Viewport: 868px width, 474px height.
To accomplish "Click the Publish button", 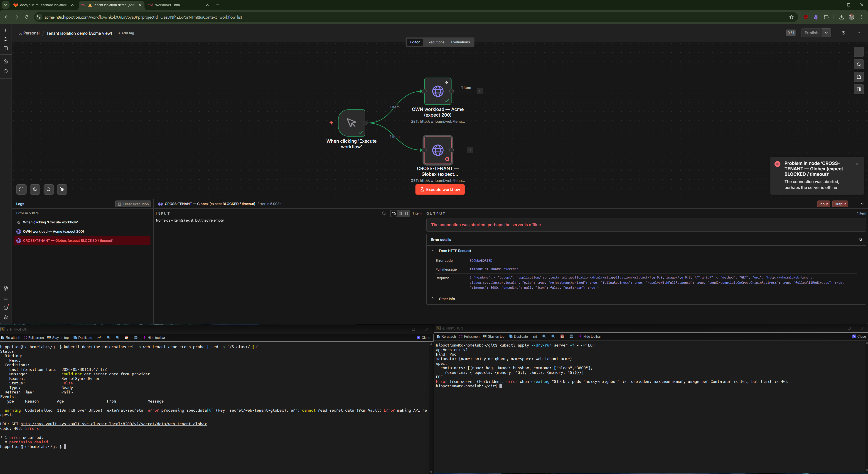I will pyautogui.click(x=811, y=33).
